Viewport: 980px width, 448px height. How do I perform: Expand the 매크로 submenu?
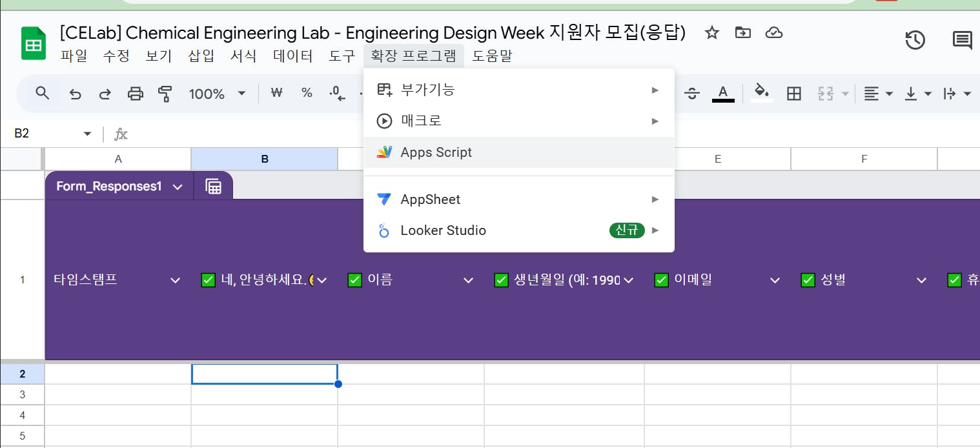(519, 121)
